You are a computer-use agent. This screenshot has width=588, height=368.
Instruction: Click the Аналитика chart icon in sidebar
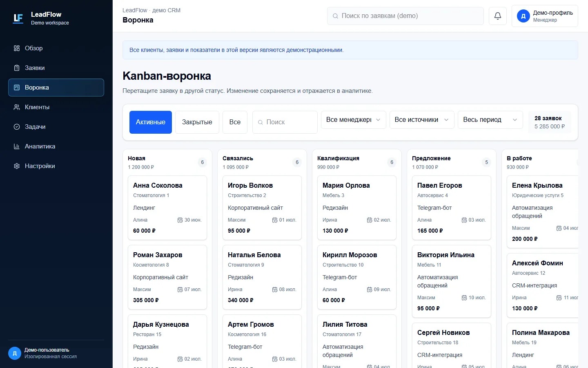click(x=17, y=146)
